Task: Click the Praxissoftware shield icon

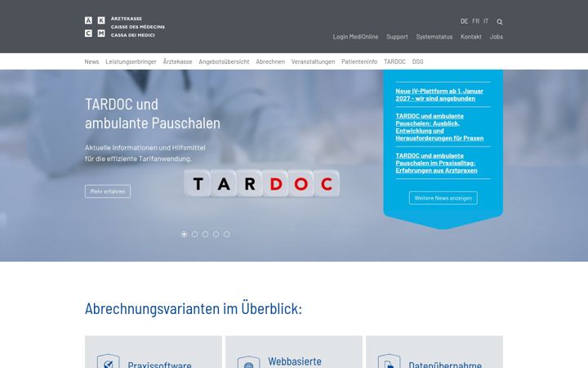Action: (108, 361)
